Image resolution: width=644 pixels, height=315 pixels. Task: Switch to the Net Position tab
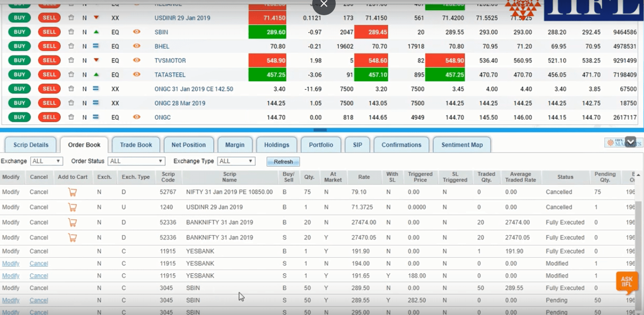pyautogui.click(x=189, y=145)
